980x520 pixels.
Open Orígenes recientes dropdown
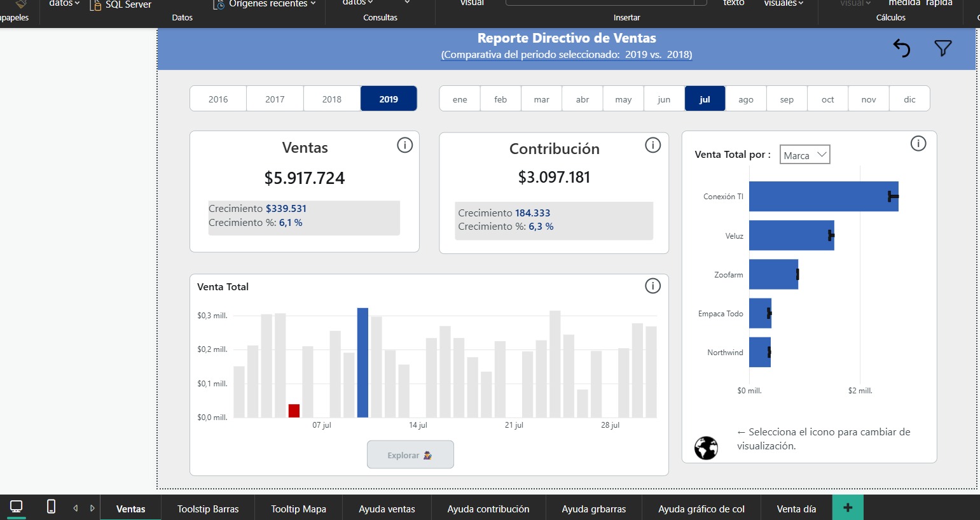[x=264, y=4]
